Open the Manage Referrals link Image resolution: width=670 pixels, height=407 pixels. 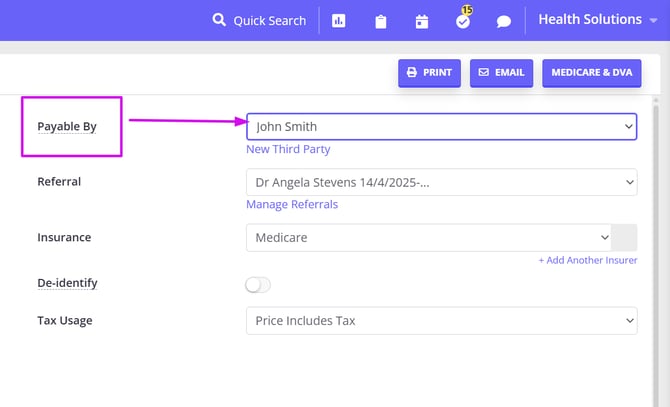tap(292, 204)
